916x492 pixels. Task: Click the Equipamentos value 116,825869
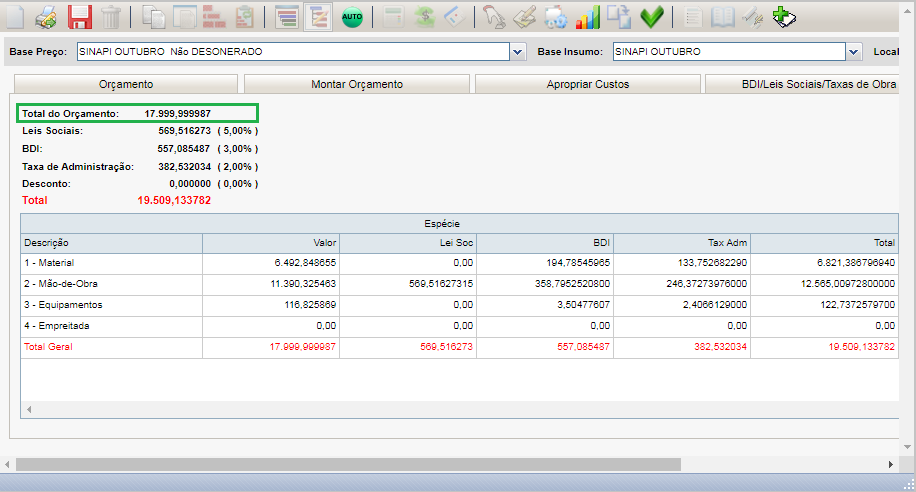310,305
